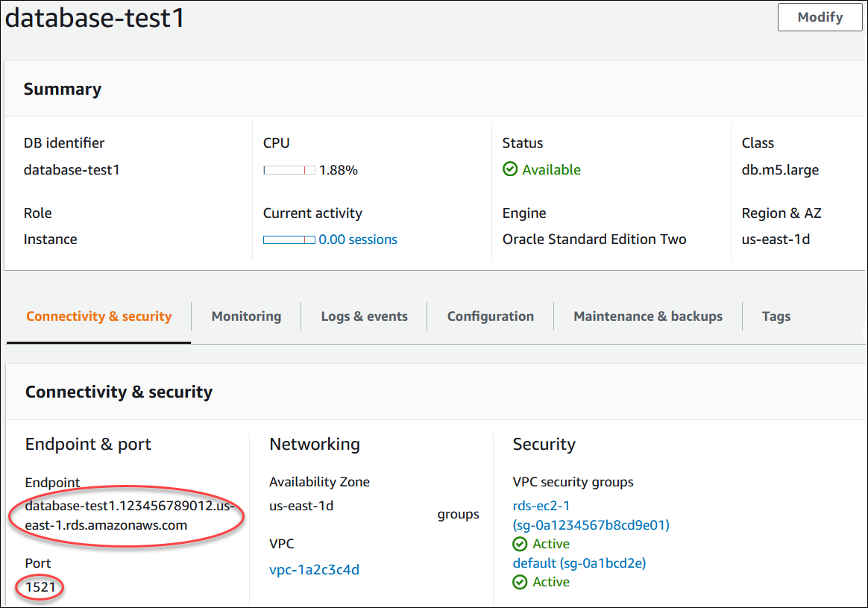Open the Maintenance & backups tab
The height and width of the screenshot is (608, 868).
click(647, 316)
